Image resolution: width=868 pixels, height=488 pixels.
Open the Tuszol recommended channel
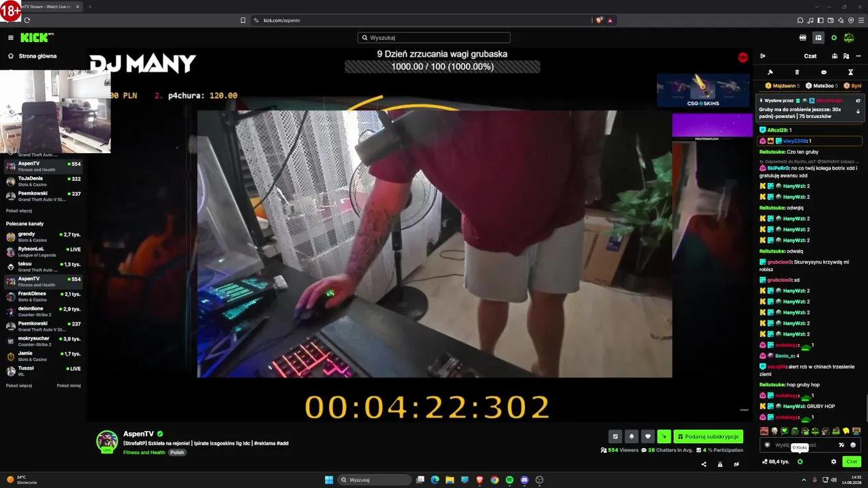43,371
